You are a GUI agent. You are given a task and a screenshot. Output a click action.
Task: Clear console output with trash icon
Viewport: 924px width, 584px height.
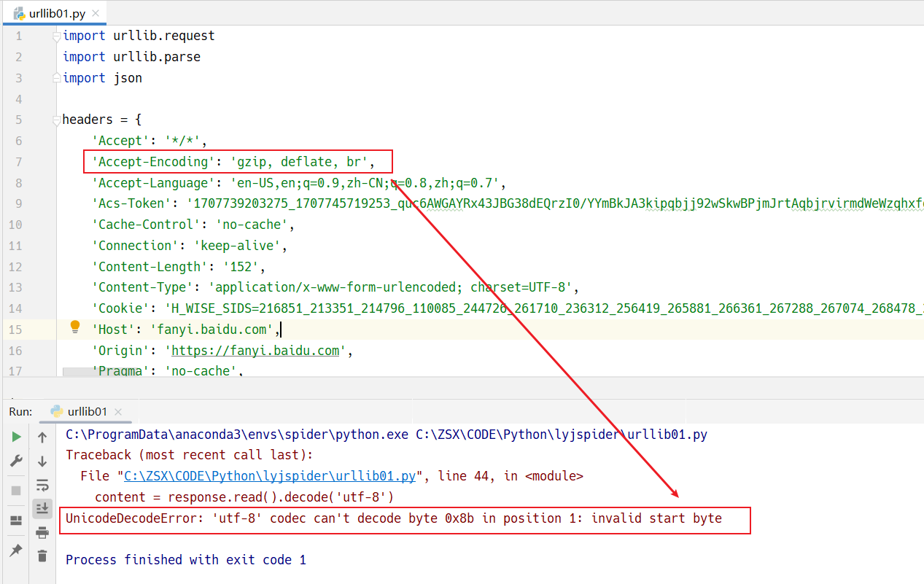(42, 556)
